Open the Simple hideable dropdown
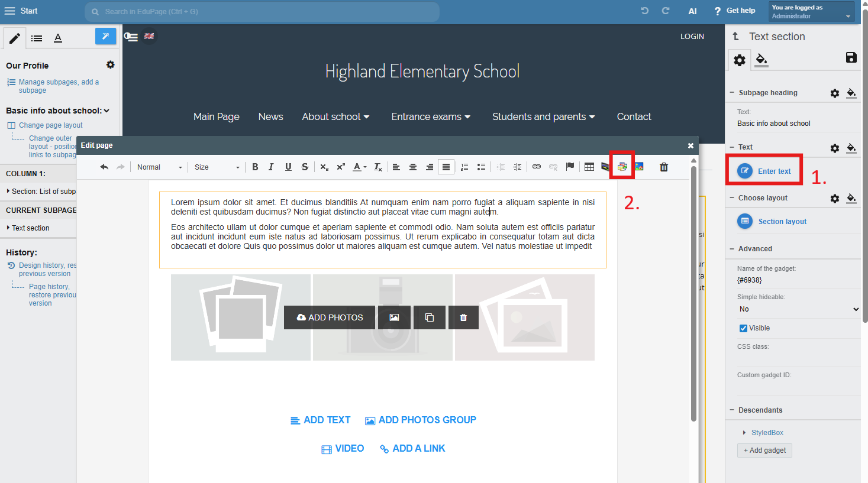 798,309
